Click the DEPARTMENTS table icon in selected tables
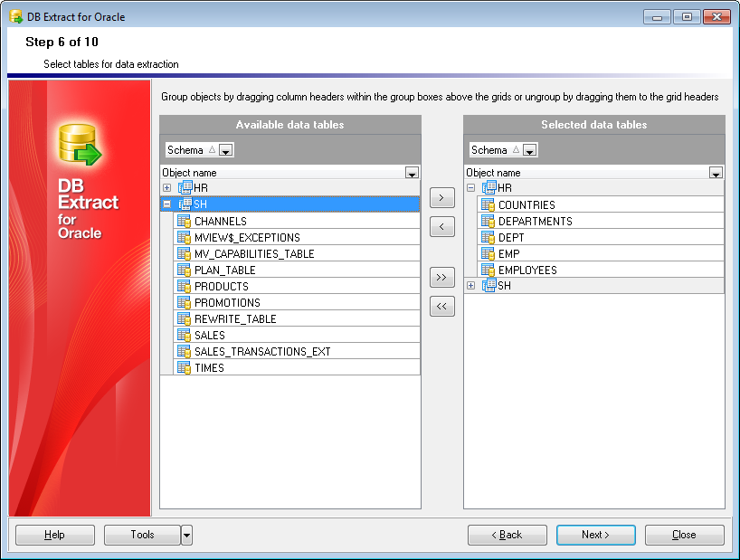The width and height of the screenshot is (740, 560). pyautogui.click(x=488, y=221)
